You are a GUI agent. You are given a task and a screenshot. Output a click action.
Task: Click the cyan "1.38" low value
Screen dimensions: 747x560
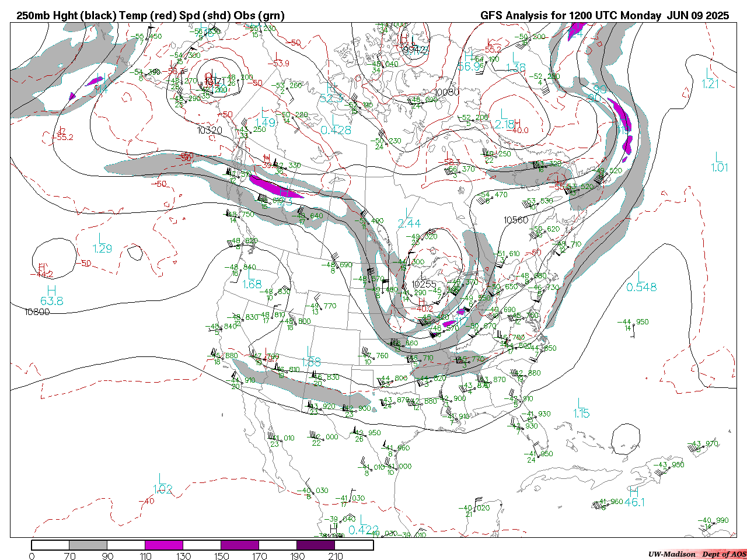[516, 68]
